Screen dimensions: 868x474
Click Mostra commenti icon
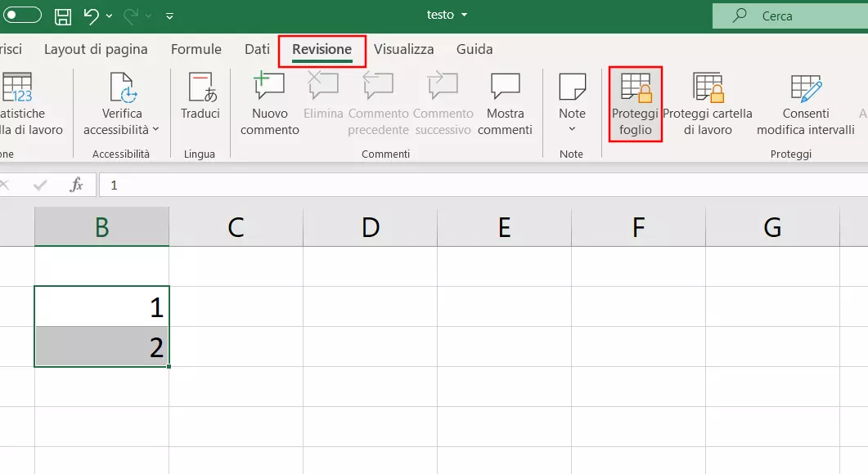[505, 87]
